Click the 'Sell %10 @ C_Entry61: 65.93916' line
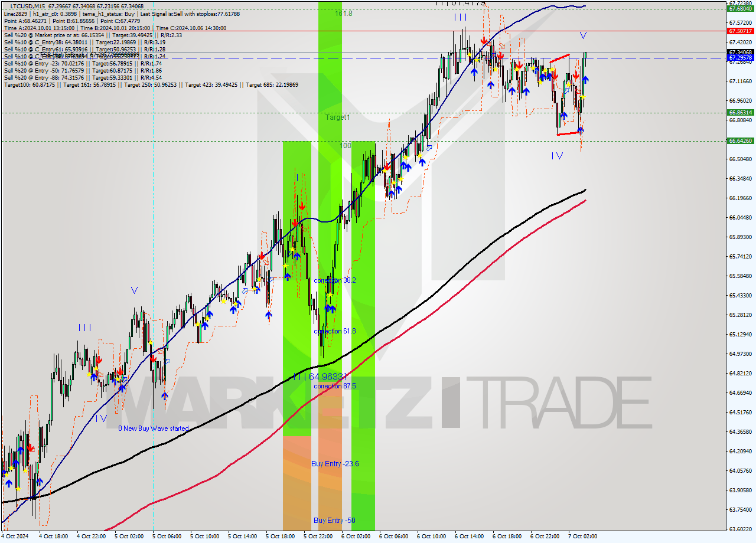The width and height of the screenshot is (756, 543). point(84,49)
